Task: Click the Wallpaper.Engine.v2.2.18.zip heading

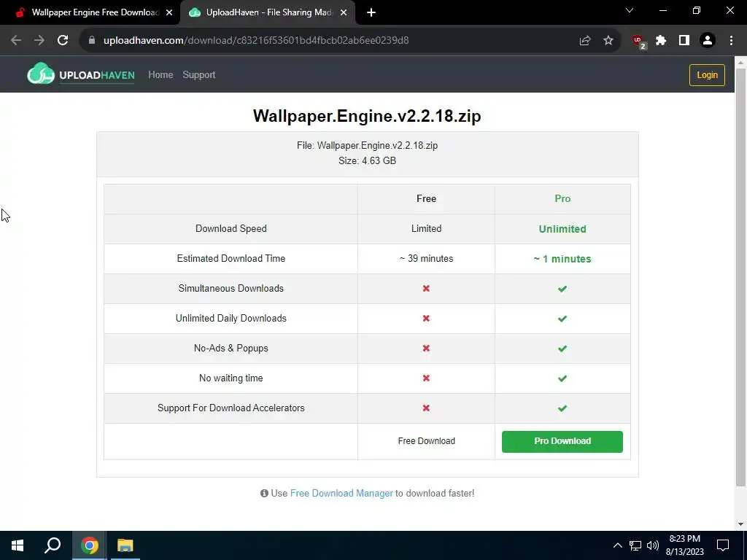Action: [367, 116]
